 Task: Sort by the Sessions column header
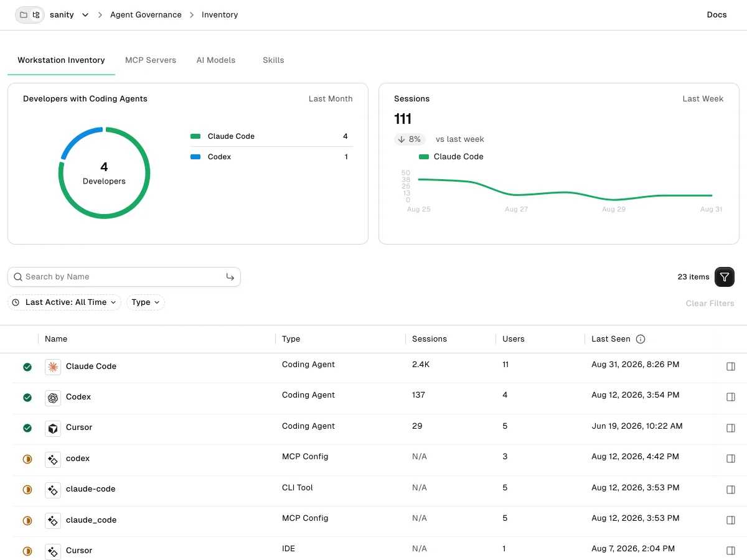(430, 339)
